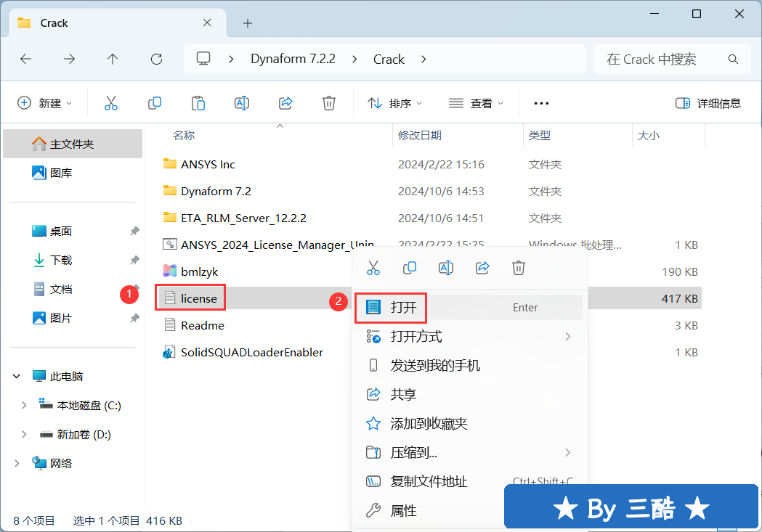
Task: Select 主文件夹 in the sidebar
Action: [x=73, y=144]
